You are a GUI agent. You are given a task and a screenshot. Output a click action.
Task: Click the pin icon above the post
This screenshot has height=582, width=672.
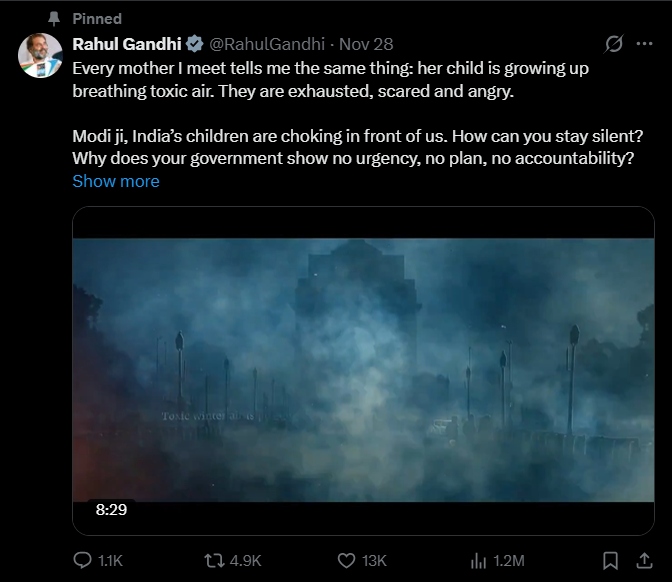(54, 19)
